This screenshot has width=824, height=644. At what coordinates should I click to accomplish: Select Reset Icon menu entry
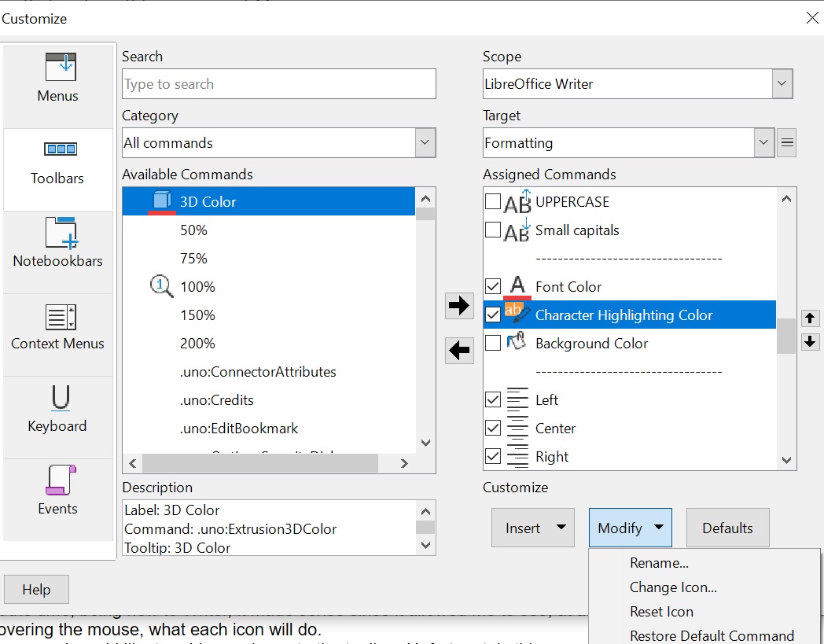661,612
